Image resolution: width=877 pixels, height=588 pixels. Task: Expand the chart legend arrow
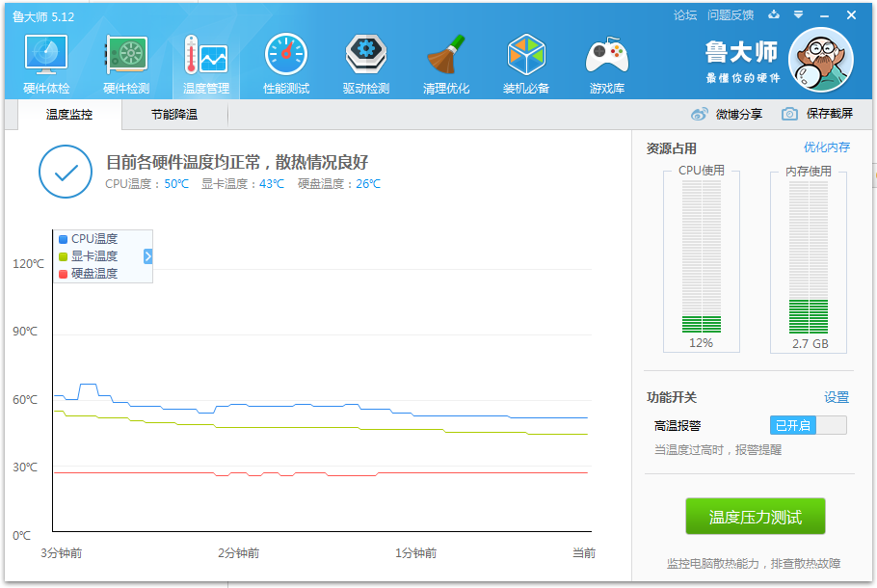148,256
